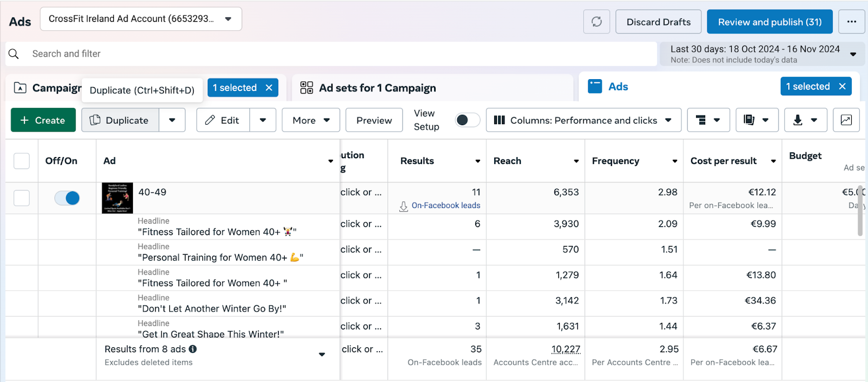Click the blue Ads tab icon

click(595, 87)
